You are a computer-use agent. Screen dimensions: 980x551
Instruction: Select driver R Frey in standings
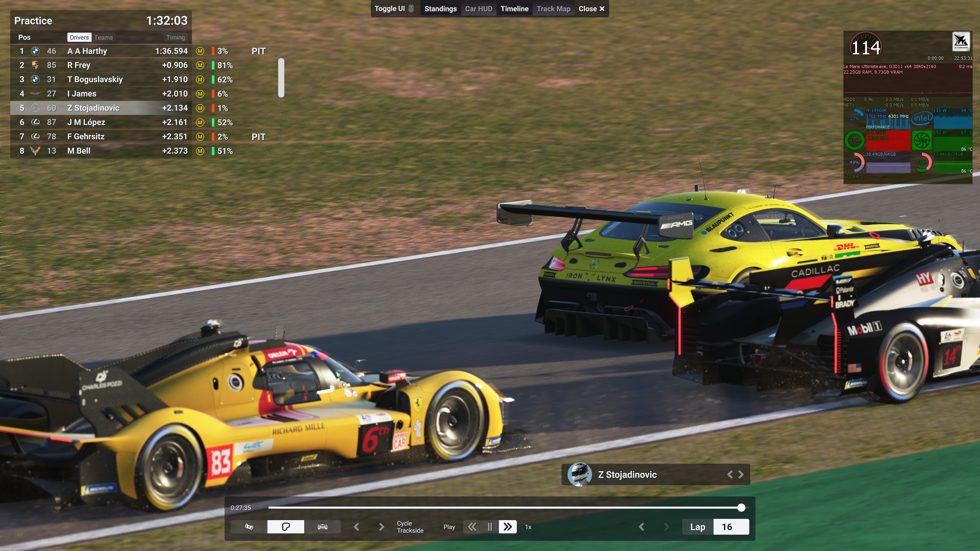[x=79, y=65]
